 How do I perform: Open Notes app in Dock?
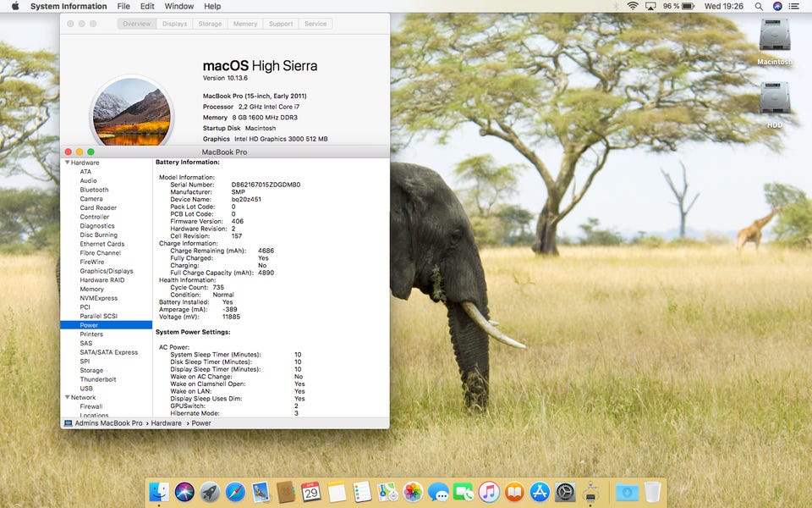(337, 491)
